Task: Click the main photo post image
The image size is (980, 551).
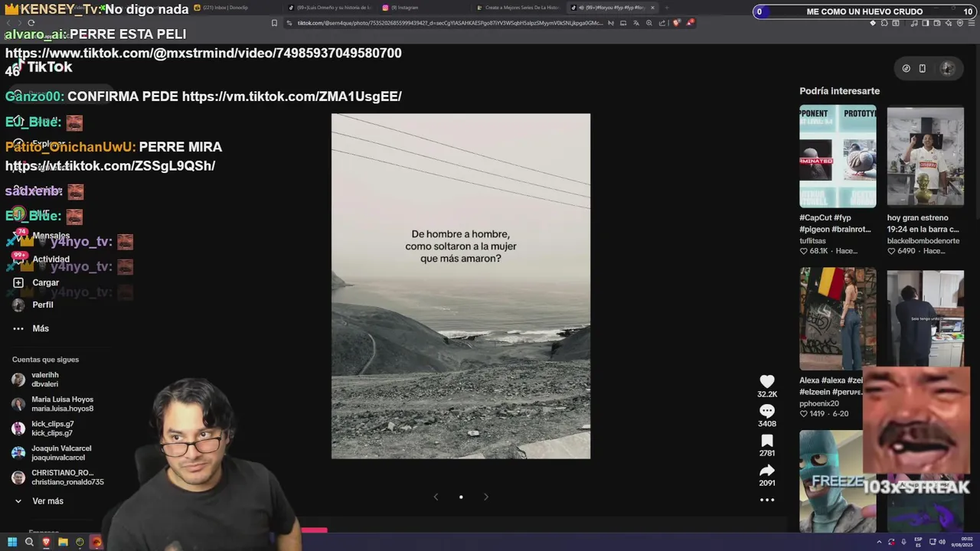Action: [461, 286]
